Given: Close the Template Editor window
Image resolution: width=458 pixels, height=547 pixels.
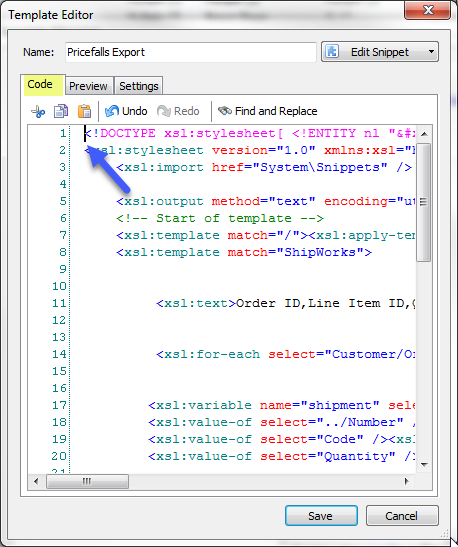Looking at the screenshot, I should click(427, 10).
